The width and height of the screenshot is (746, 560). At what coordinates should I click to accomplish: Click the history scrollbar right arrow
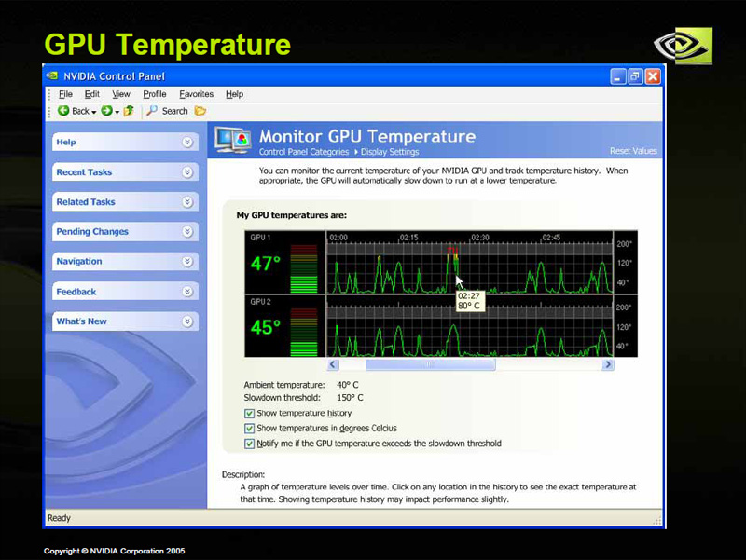point(608,364)
